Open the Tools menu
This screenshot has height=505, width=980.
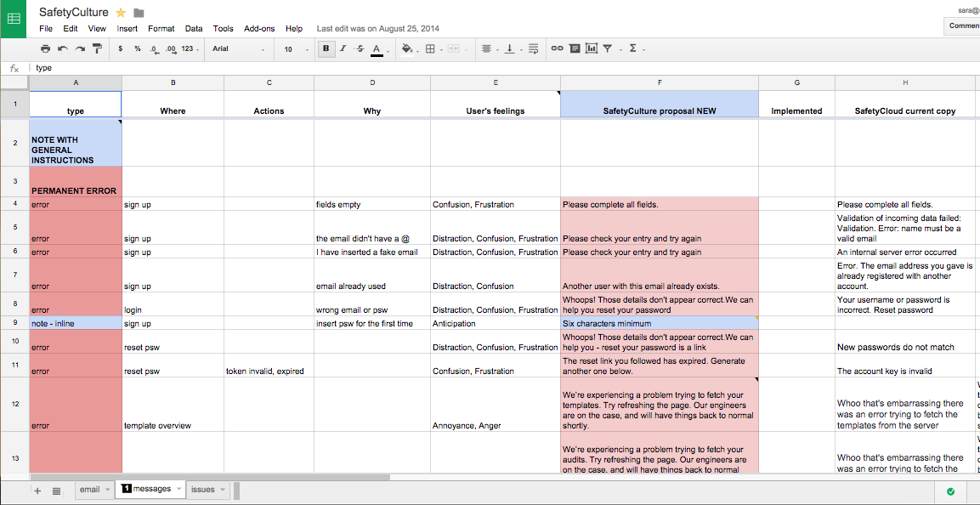[x=224, y=29]
